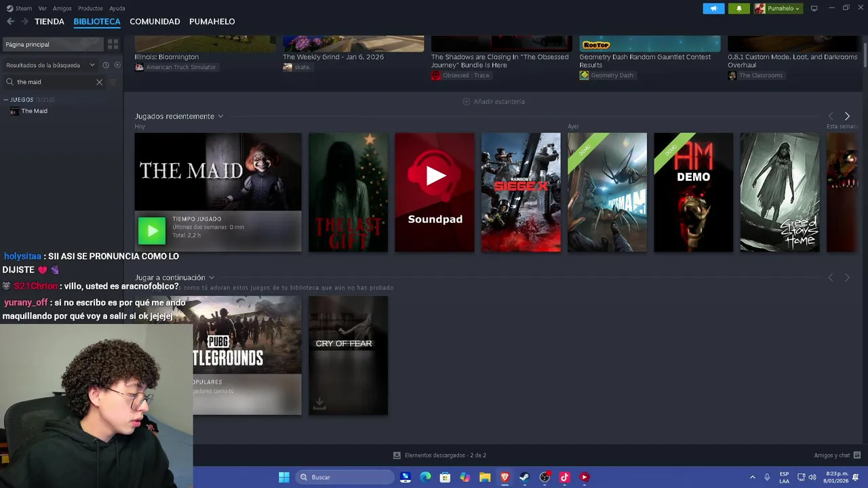Image resolution: width=868 pixels, height=488 pixels.
Task: Clear the 'the maid' search text
Action: (99, 82)
